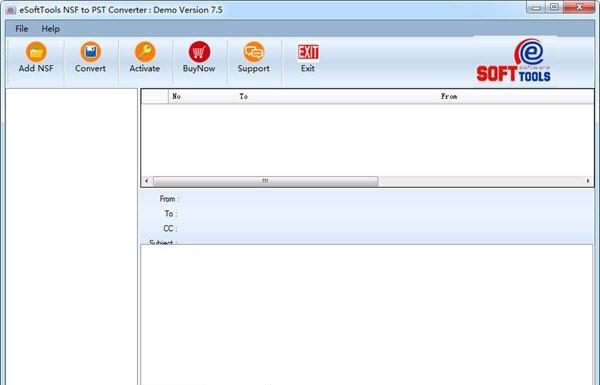Click the application icon in title bar
The height and width of the screenshot is (385, 600).
tap(11, 10)
